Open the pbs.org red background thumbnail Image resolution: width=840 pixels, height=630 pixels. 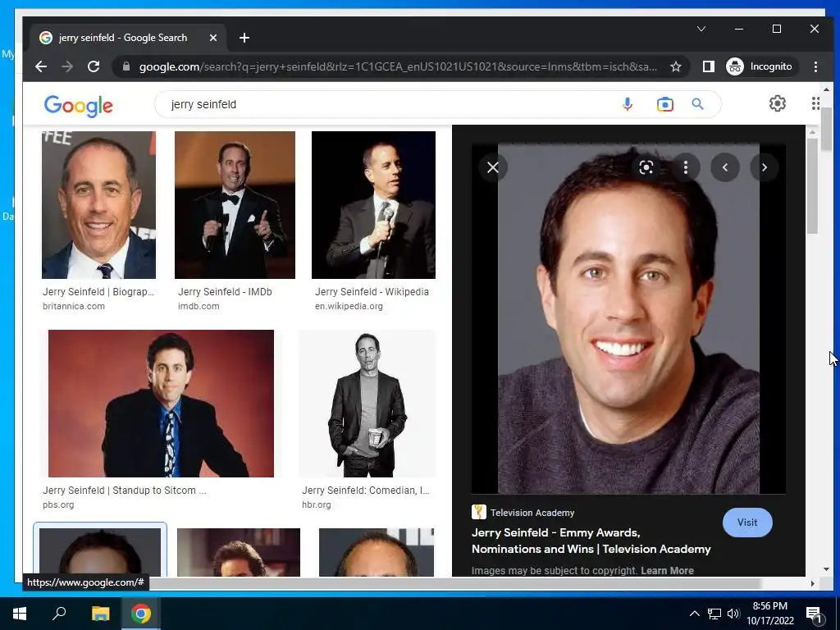click(x=161, y=404)
